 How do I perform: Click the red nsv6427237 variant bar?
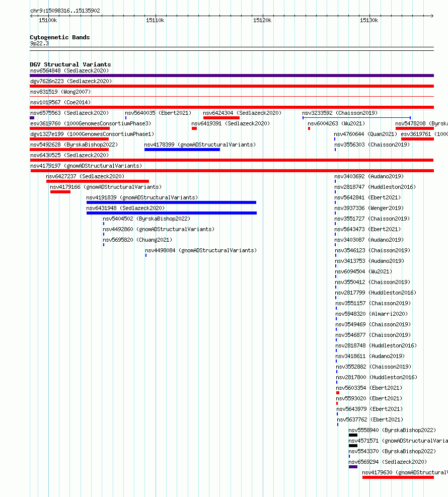pos(98,181)
